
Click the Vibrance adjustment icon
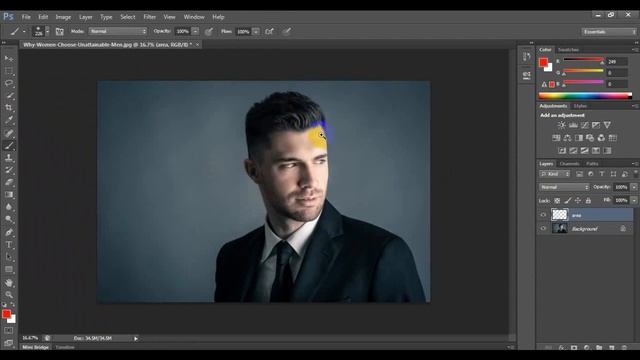click(x=607, y=125)
